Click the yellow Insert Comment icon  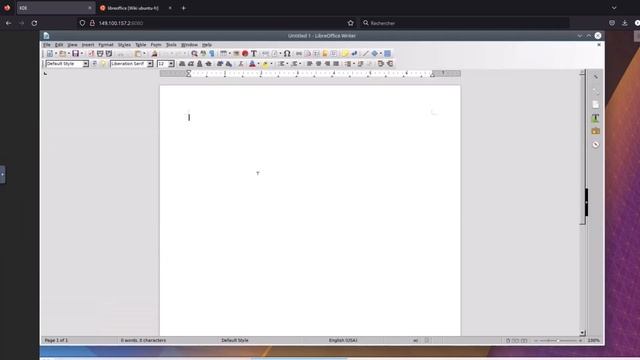345,53
